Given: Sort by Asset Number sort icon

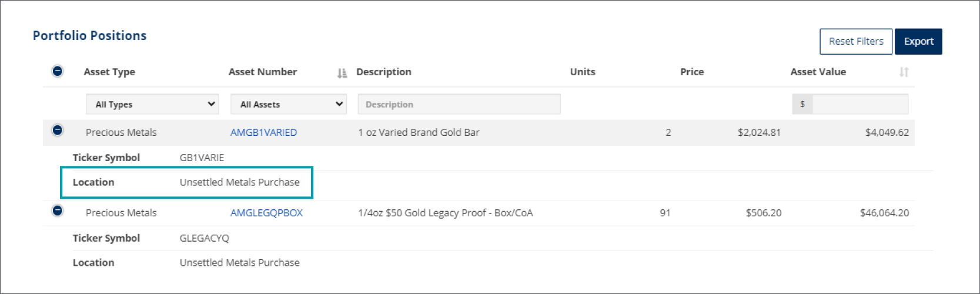Looking at the screenshot, I should pyautogui.click(x=342, y=73).
